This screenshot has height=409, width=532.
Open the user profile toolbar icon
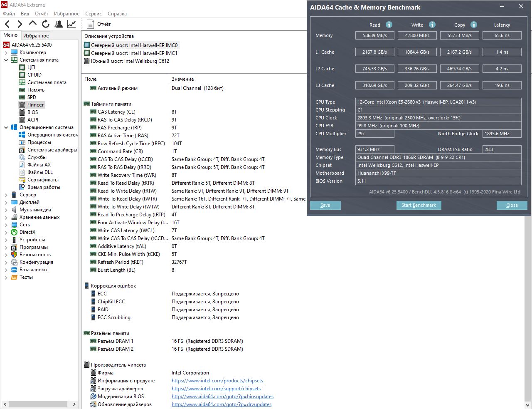59,24
